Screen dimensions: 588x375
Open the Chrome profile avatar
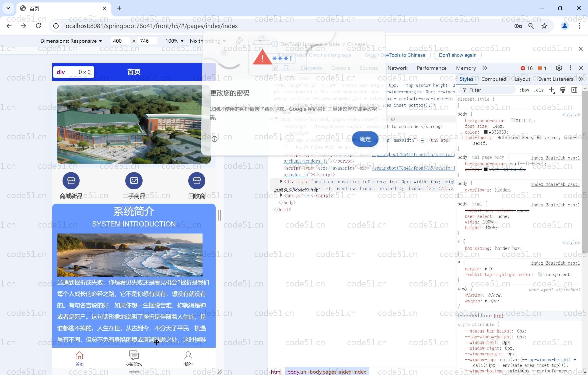565,26
